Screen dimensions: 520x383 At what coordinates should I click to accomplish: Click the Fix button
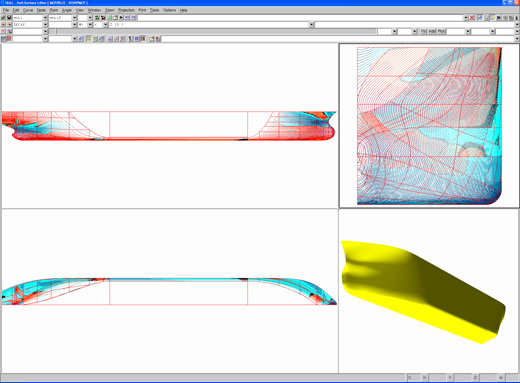pos(423,31)
